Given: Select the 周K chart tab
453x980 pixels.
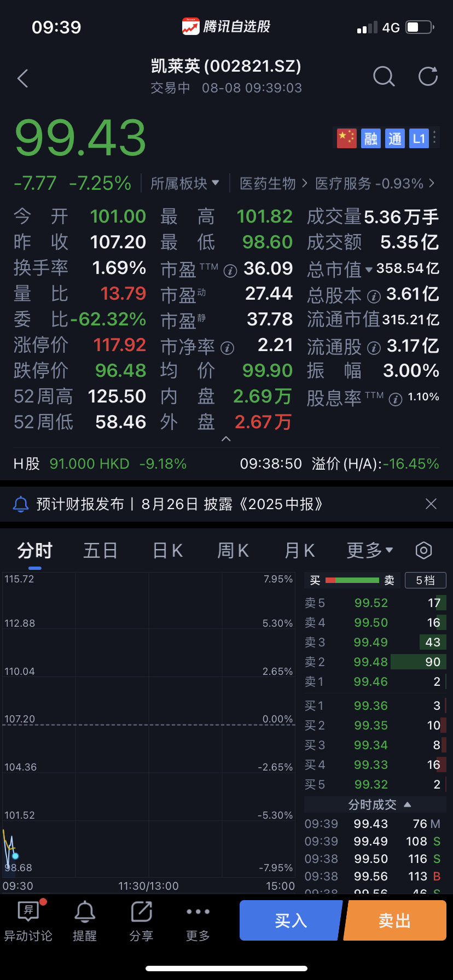Looking at the screenshot, I should (233, 550).
